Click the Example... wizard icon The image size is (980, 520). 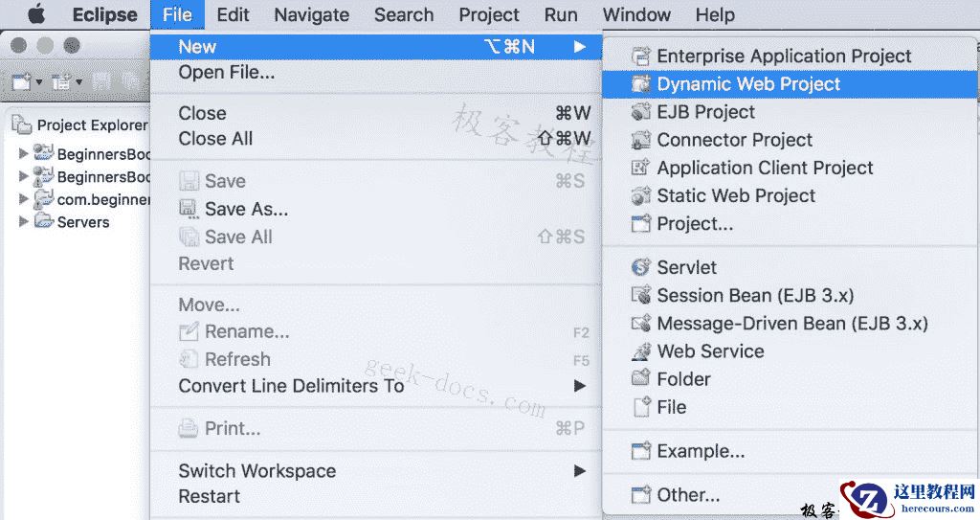(640, 450)
